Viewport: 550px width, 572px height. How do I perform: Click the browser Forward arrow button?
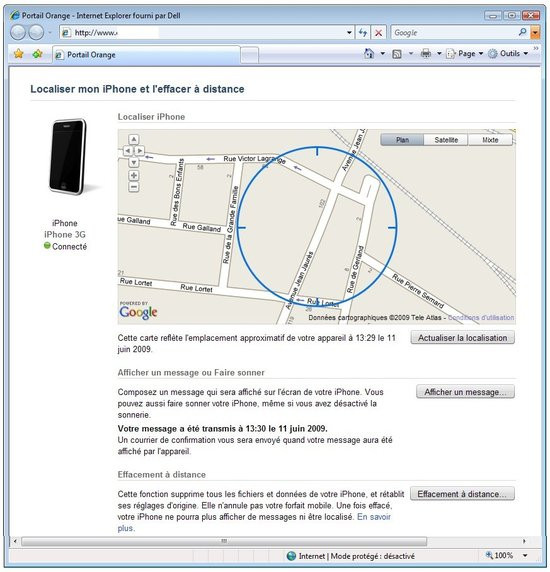(x=36, y=32)
